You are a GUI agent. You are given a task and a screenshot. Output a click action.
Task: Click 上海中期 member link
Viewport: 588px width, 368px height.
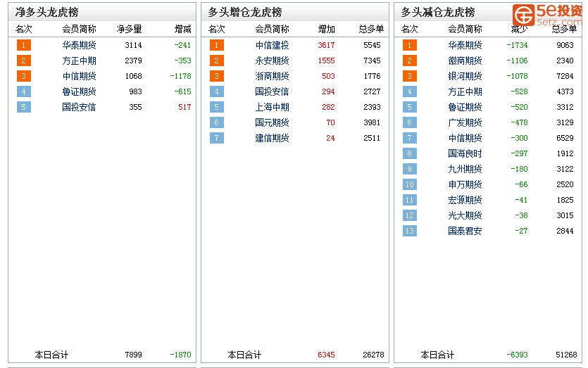(273, 107)
